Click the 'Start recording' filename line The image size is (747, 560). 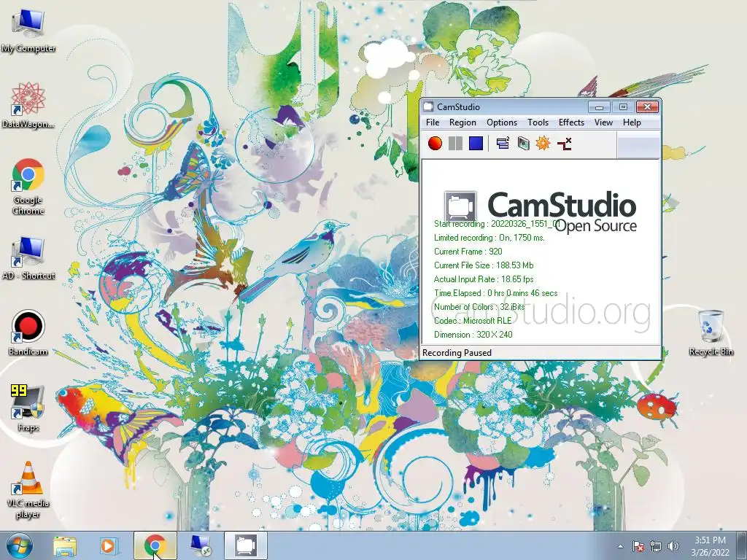[x=497, y=224]
